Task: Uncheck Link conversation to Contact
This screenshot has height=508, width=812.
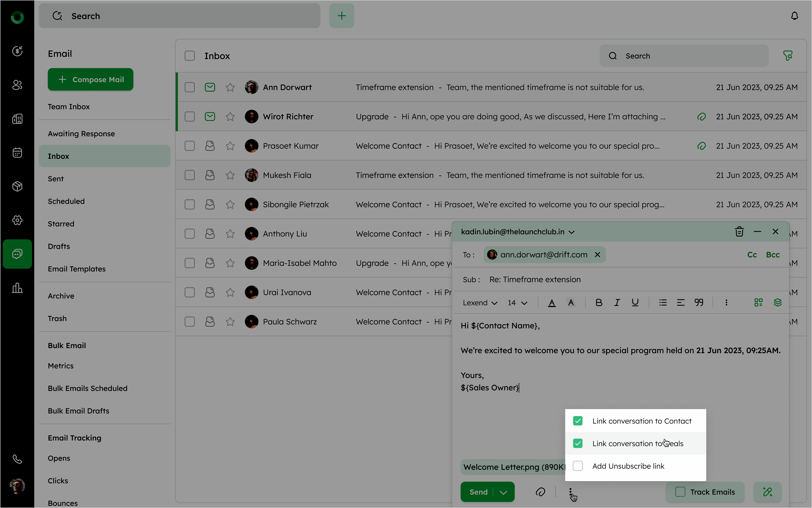Action: tap(578, 421)
